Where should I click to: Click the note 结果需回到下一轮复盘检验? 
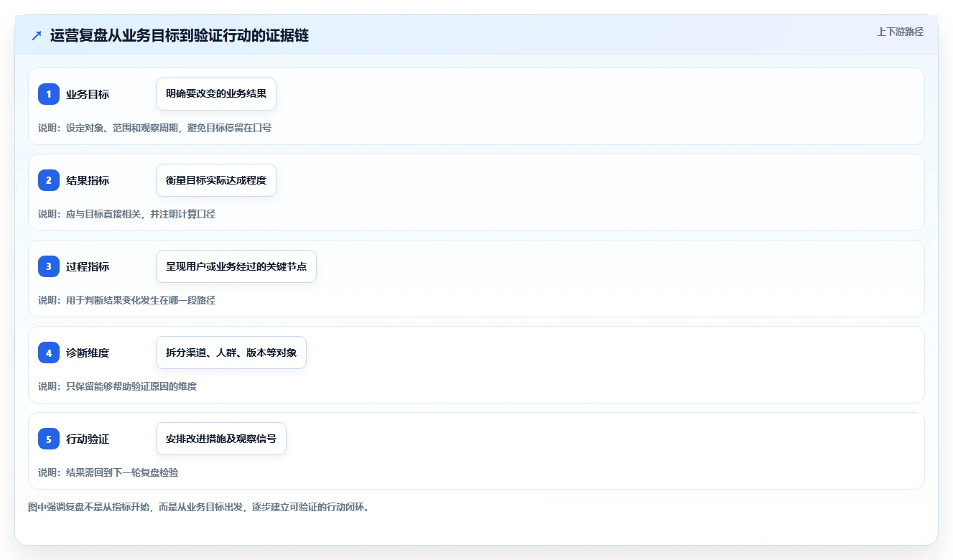pyautogui.click(x=122, y=472)
